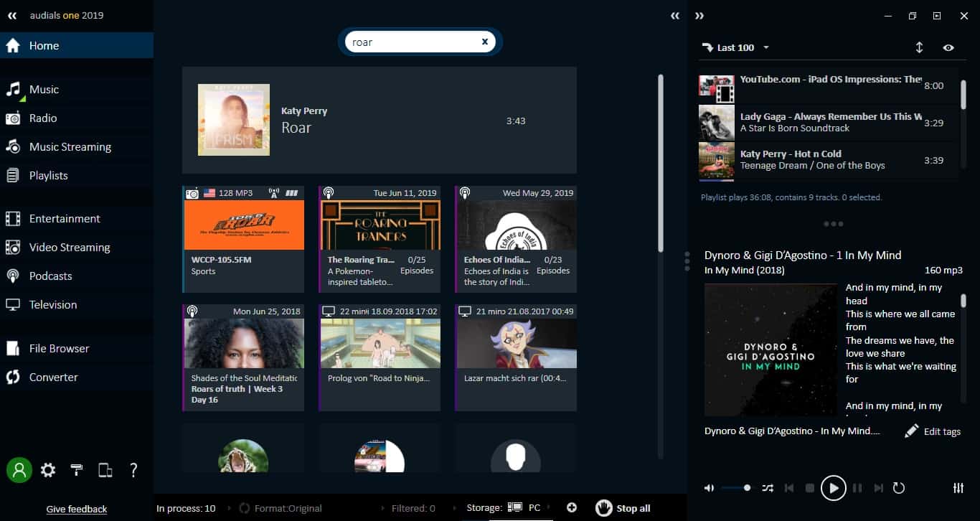
Task: Click the Podcasts icon in sidebar
Action: coord(13,276)
